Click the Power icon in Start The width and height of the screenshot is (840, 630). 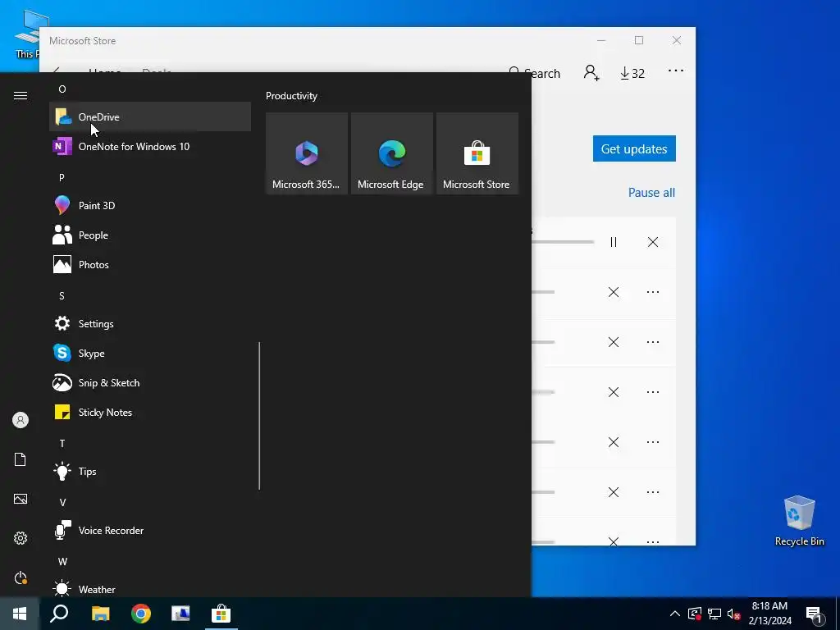tap(21, 577)
